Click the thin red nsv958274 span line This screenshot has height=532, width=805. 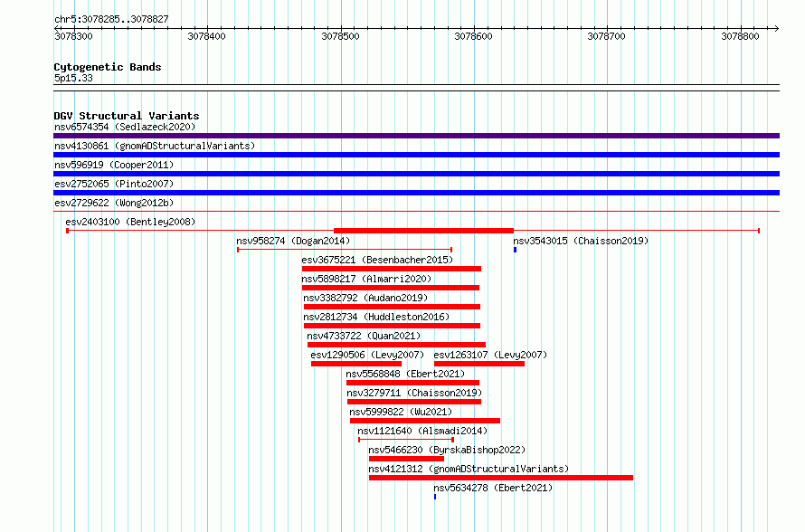pos(345,250)
